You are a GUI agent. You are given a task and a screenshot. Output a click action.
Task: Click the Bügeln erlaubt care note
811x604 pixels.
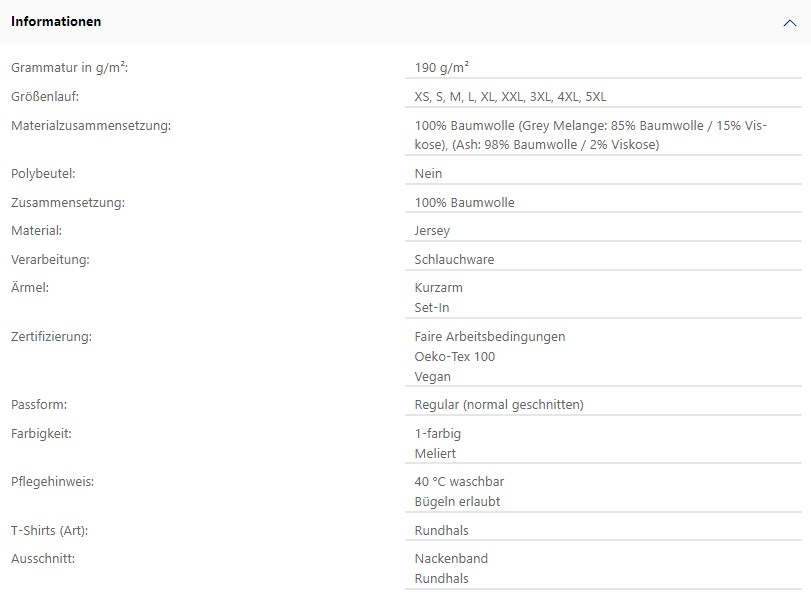(457, 502)
